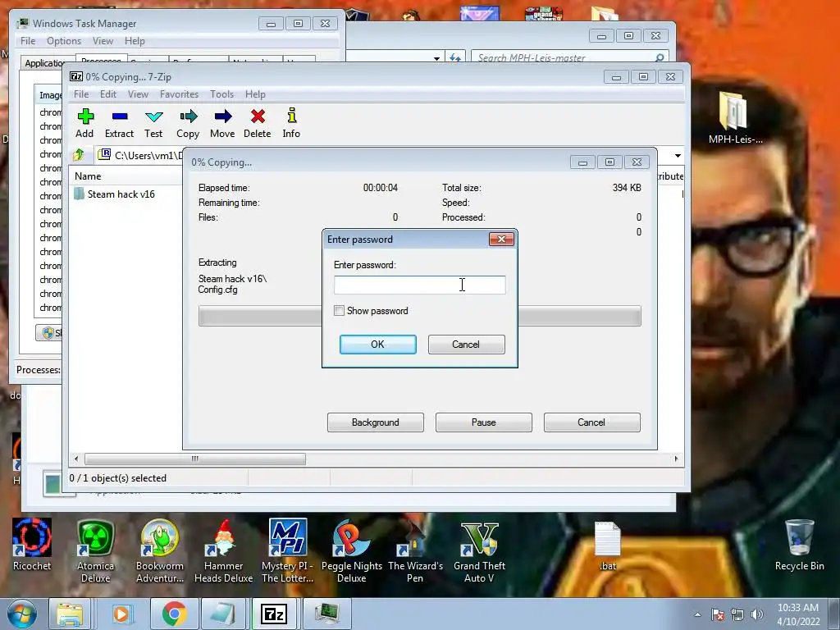Show hidden tray icons arrow

(x=697, y=614)
